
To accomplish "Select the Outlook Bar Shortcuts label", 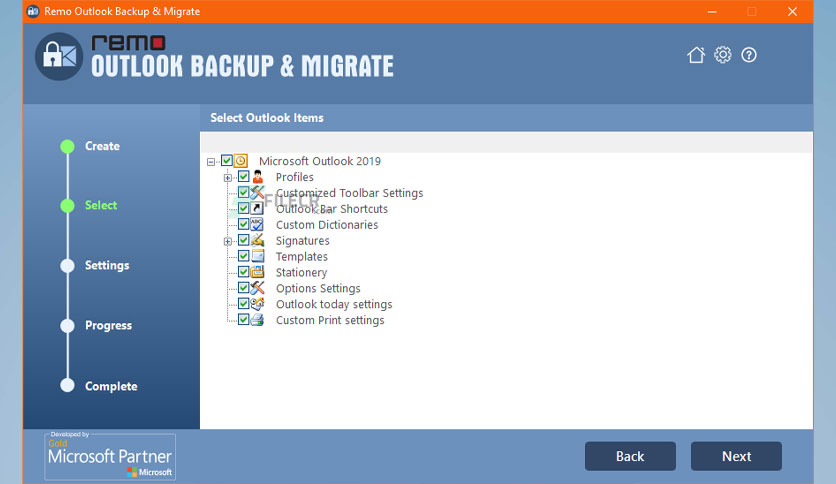I will (x=332, y=209).
